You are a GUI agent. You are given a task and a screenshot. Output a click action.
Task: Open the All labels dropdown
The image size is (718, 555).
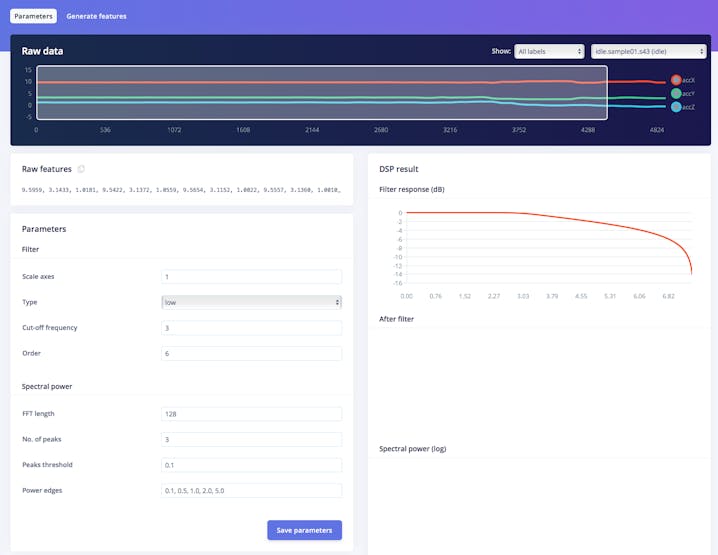pos(549,51)
